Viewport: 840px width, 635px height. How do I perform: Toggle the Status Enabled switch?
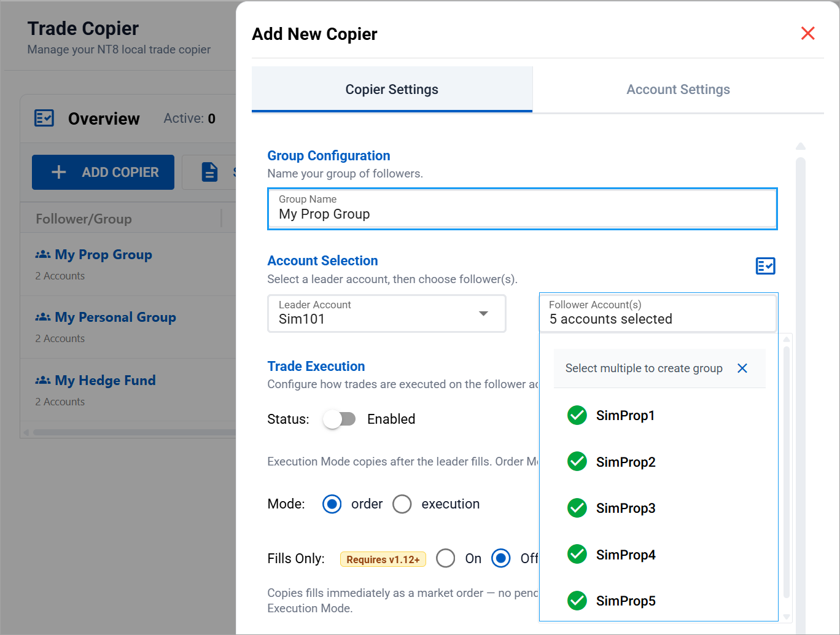(x=340, y=419)
